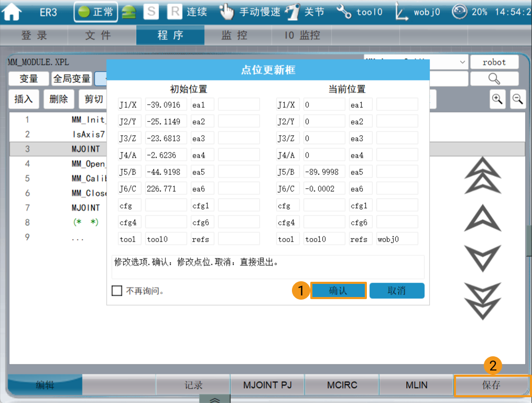Click the zoom out magnifier icon
Viewport: 532px width, 403px height.
(518, 99)
